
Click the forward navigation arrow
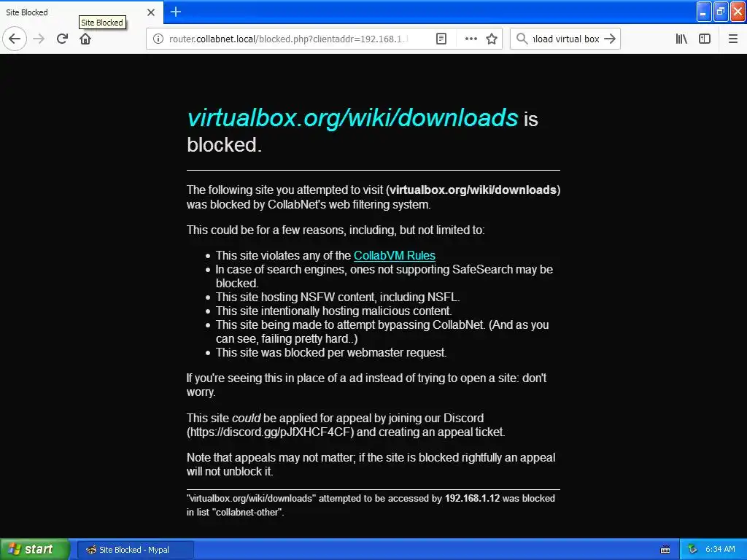click(39, 39)
